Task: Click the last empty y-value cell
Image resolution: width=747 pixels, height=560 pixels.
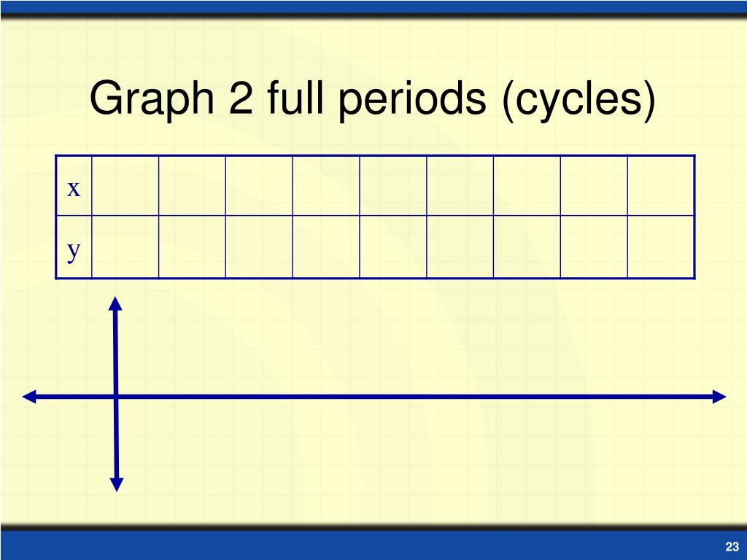Action: point(661,246)
